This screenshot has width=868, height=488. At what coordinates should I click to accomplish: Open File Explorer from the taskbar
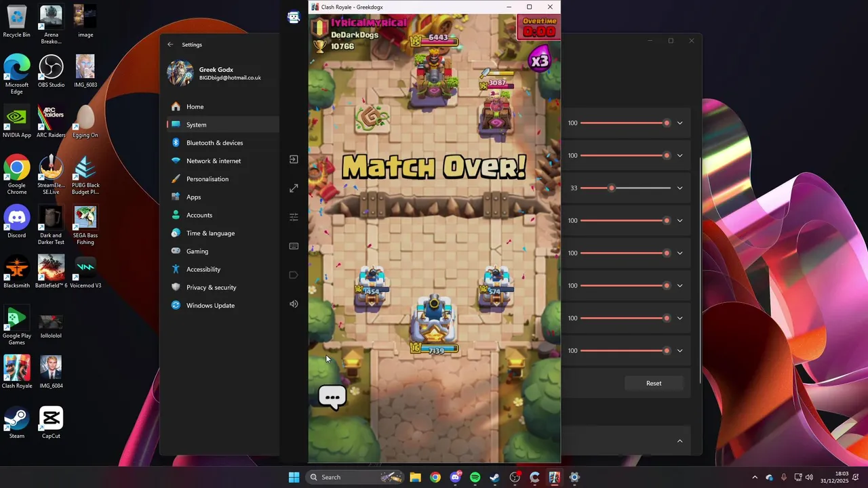pos(415,477)
